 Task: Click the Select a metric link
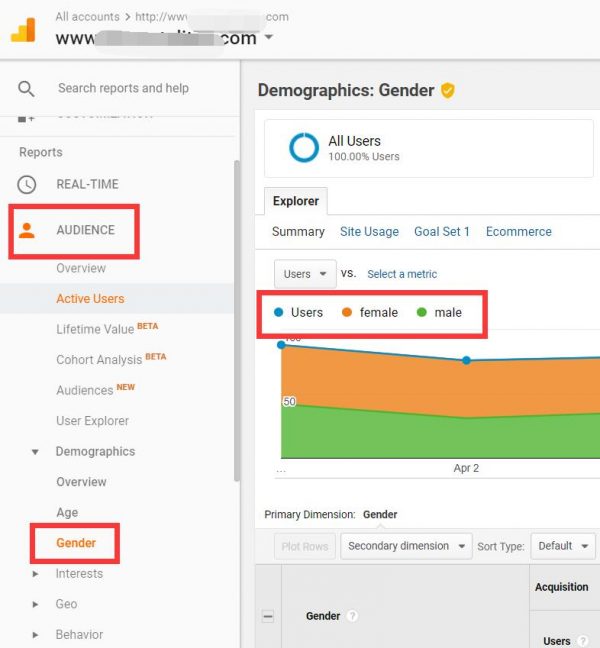pos(402,274)
